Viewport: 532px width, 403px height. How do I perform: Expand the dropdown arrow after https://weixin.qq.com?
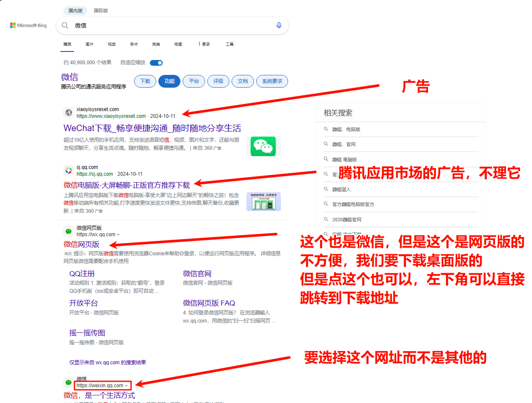[x=126, y=386]
